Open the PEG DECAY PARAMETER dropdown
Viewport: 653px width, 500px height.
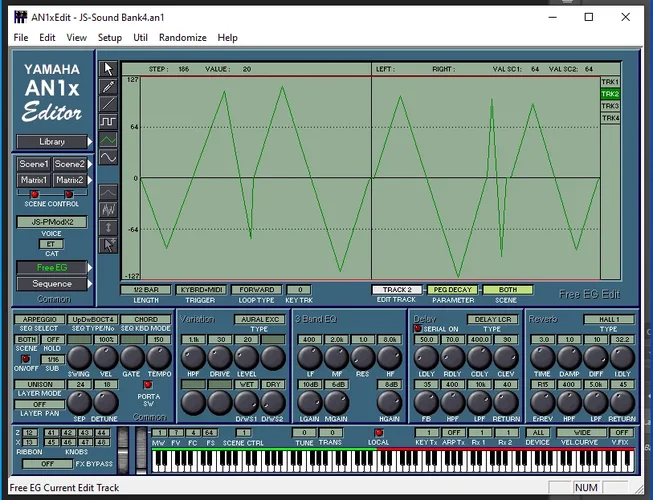[x=452, y=289]
